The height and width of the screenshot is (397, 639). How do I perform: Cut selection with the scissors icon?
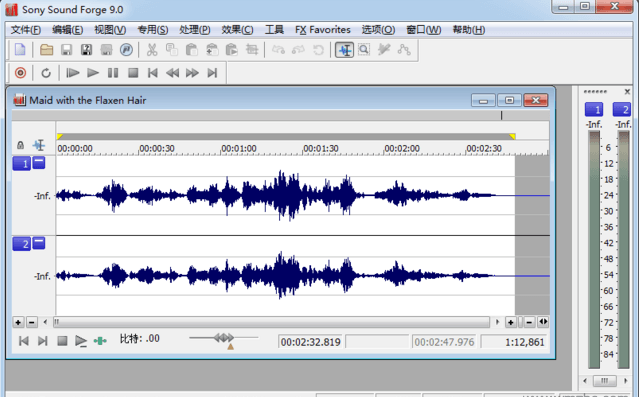152,50
